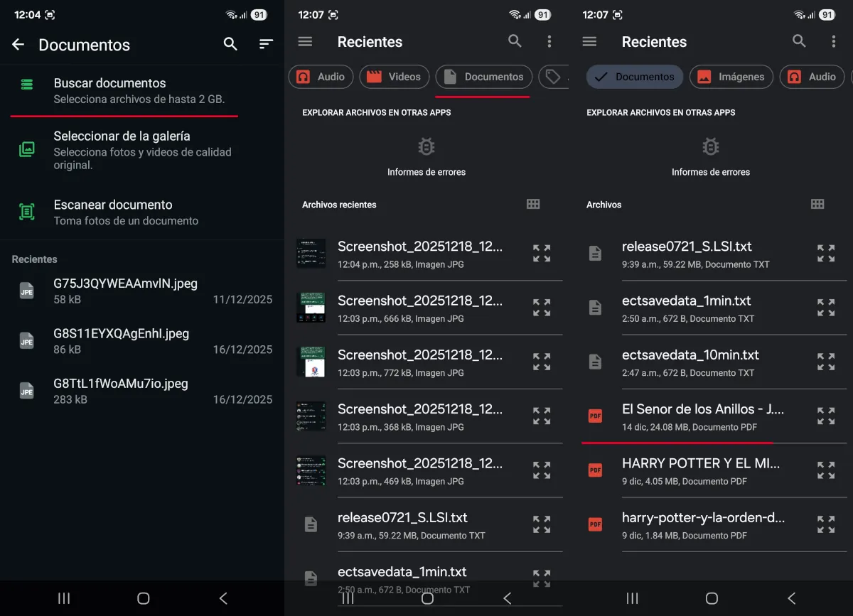Select the Seleccionar de la galería gallery icon
The image size is (853, 616).
coord(28,149)
